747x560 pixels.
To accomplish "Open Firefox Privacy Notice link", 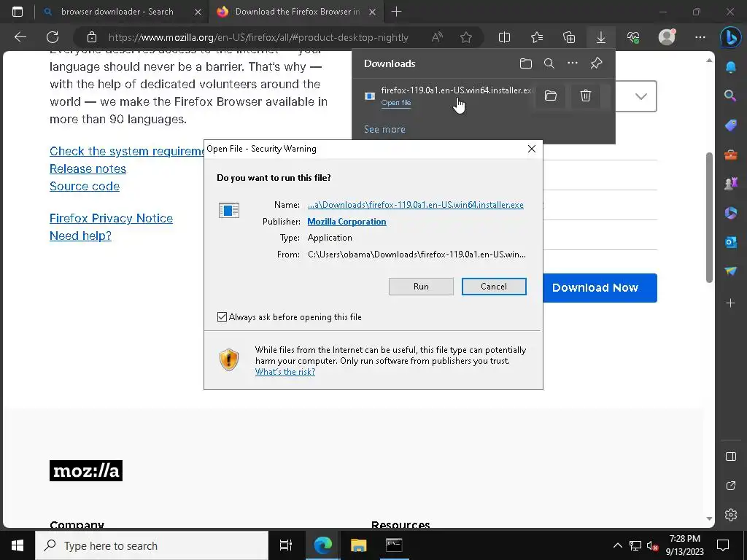I will pos(111,218).
